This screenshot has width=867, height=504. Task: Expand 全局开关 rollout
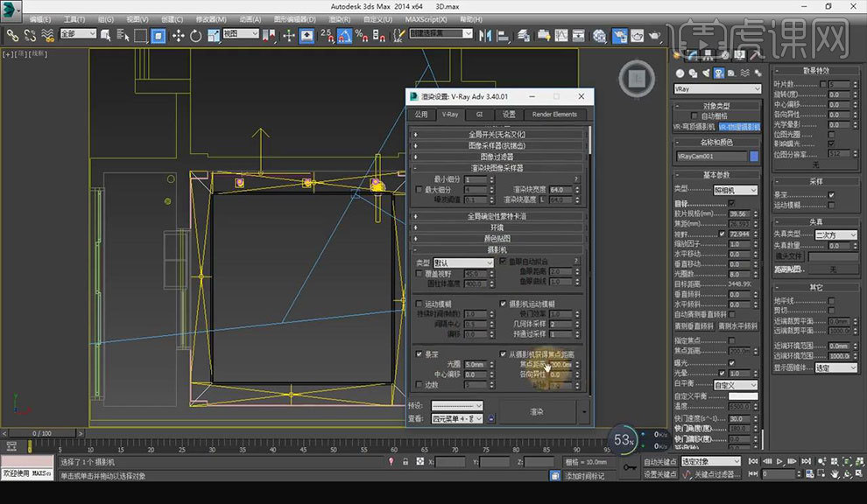click(497, 134)
